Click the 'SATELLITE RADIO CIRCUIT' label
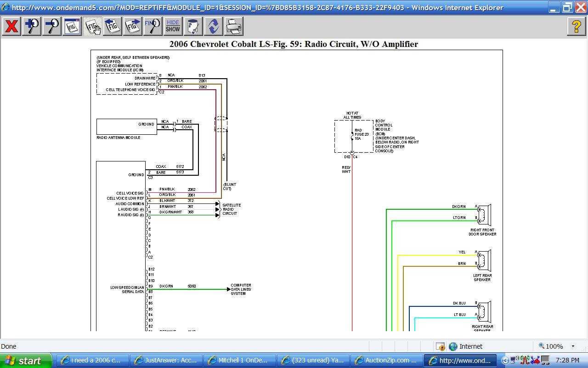Image resolution: width=588 pixels, height=368 pixels. click(x=232, y=209)
